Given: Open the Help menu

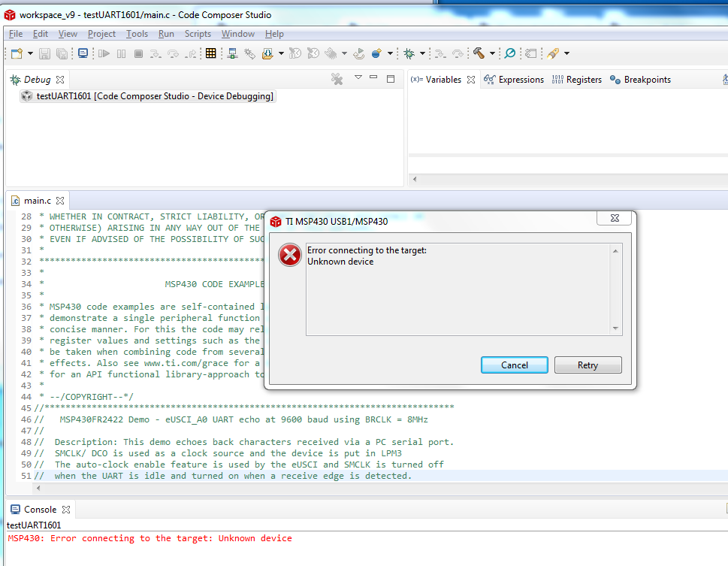Looking at the screenshot, I should (x=274, y=34).
